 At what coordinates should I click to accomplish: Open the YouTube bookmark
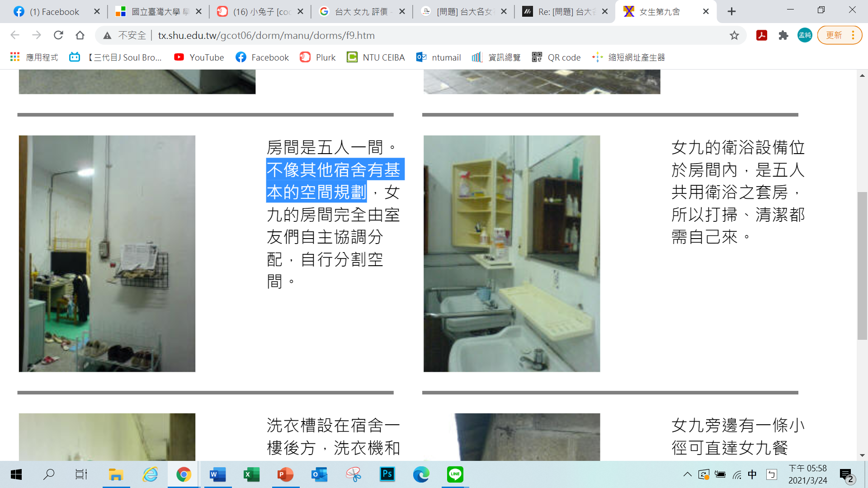pyautogui.click(x=199, y=57)
